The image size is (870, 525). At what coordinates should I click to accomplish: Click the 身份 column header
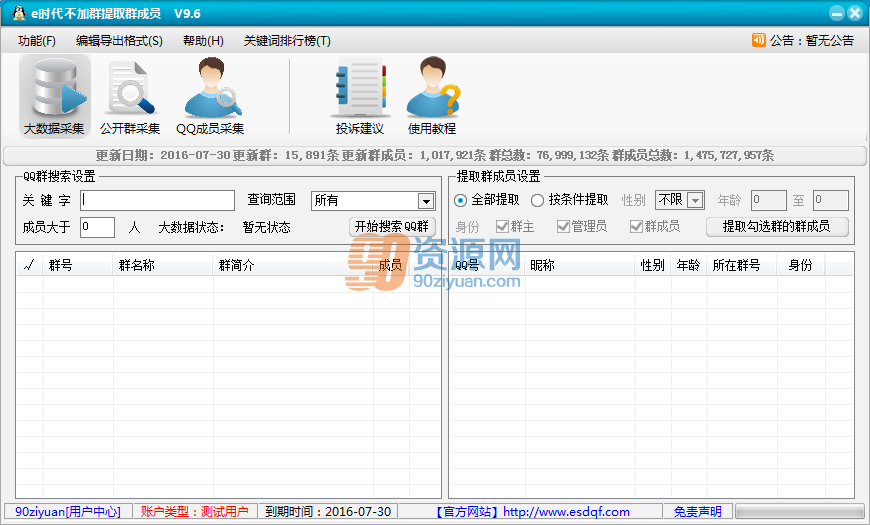coord(801,265)
